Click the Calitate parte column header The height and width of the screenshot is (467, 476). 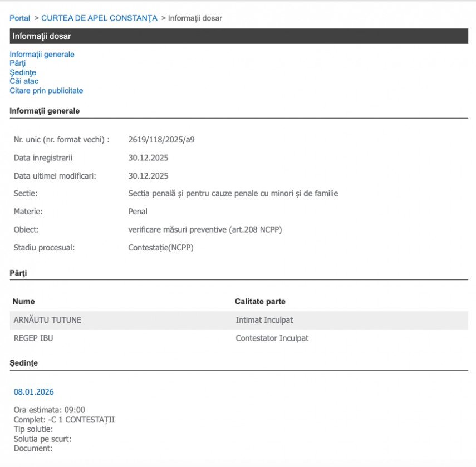tap(260, 302)
